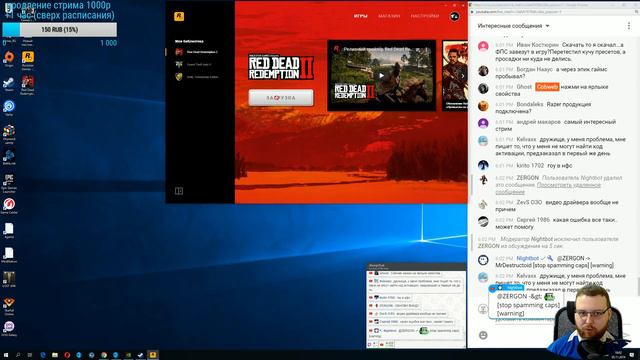Expand the Интересные сообщения chat filter dropdown
Image resolution: width=640 pixels, height=360 pixels.
(513, 26)
